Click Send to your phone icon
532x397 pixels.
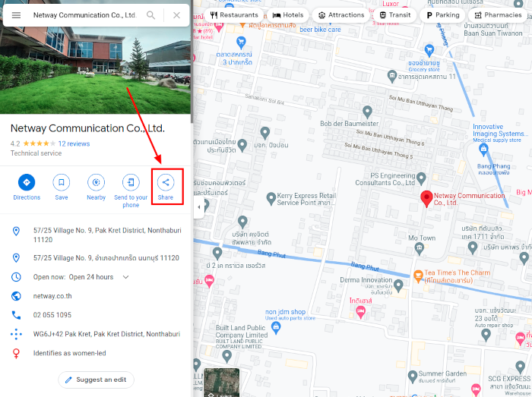point(131,182)
